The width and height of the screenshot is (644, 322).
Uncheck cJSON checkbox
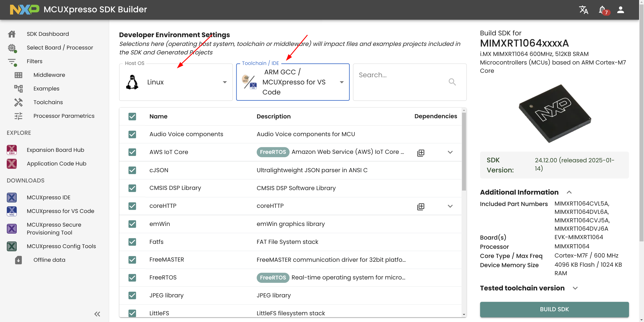pyautogui.click(x=132, y=170)
